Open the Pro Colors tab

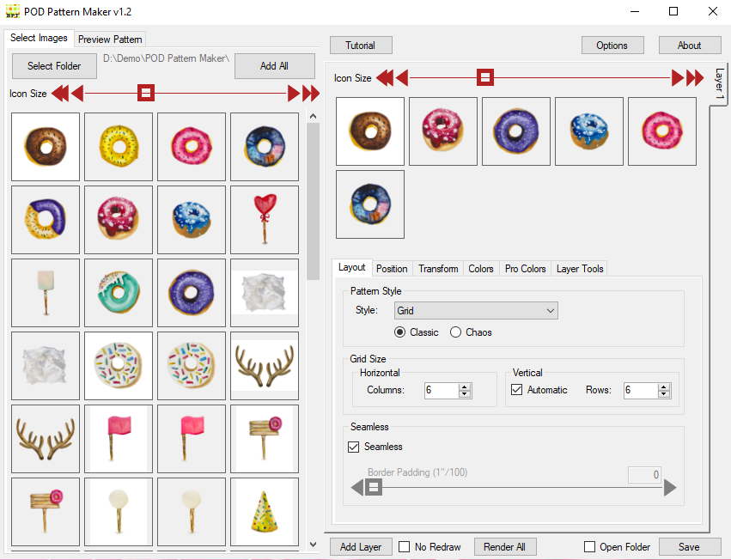coord(525,269)
